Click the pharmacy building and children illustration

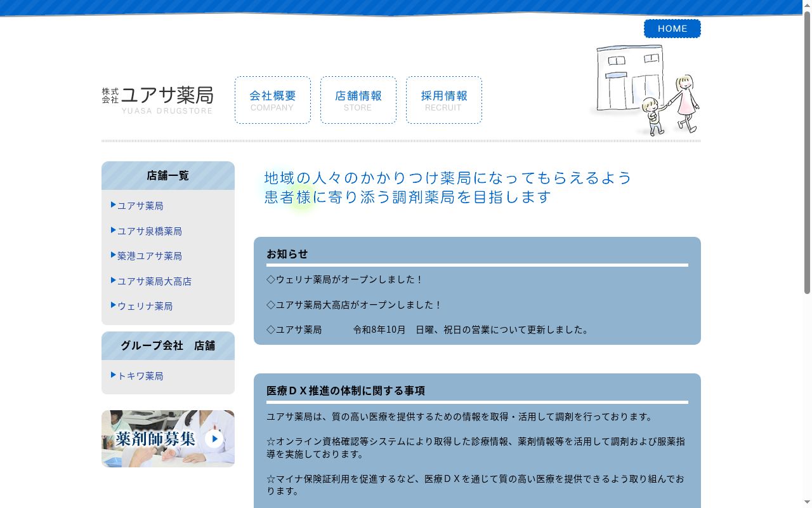click(646, 90)
